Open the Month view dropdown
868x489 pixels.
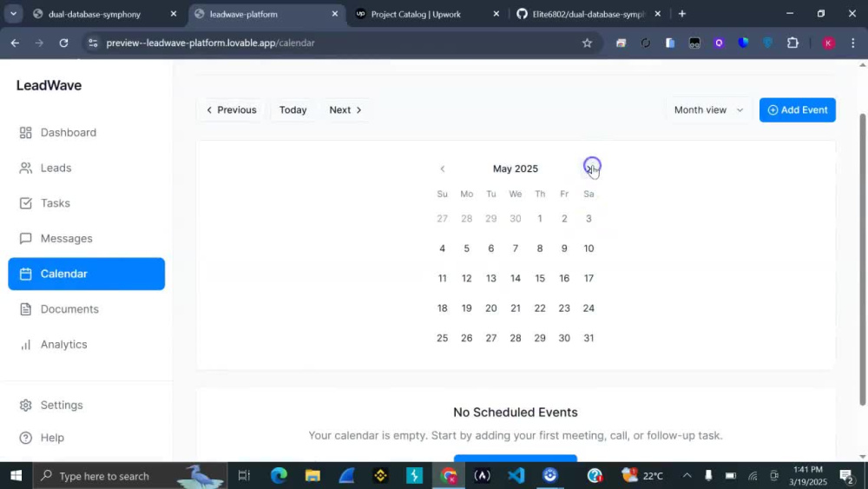click(708, 109)
